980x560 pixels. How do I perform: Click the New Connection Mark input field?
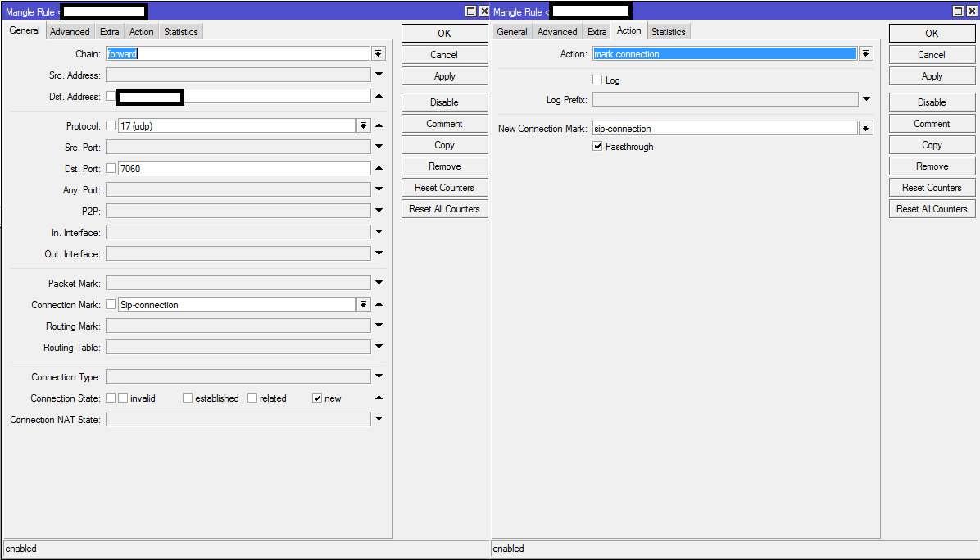[x=725, y=128]
